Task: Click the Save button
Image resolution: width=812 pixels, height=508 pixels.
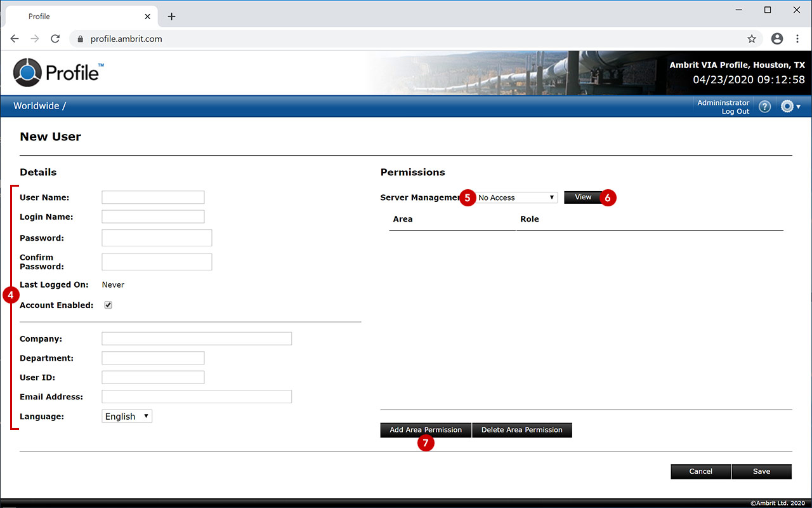Action: click(761, 471)
